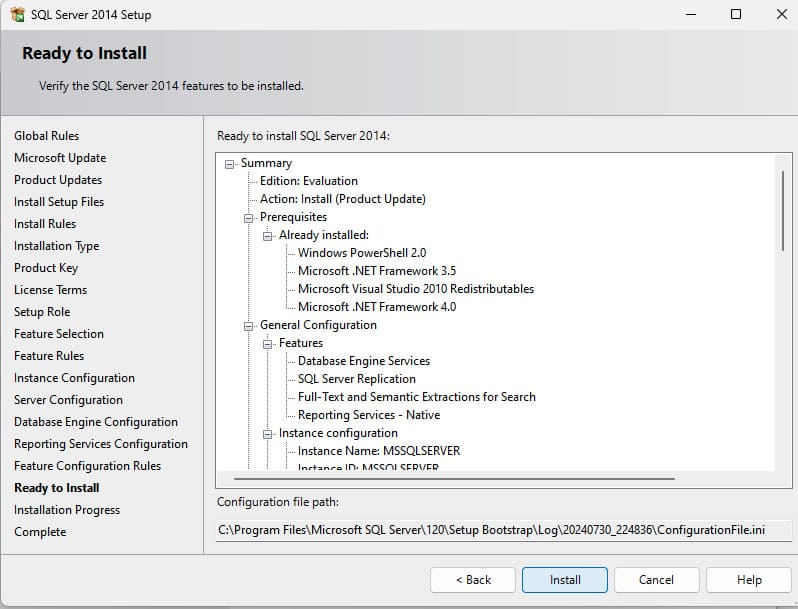
Task: Select Reporting Services - Native item
Action: coord(369,415)
